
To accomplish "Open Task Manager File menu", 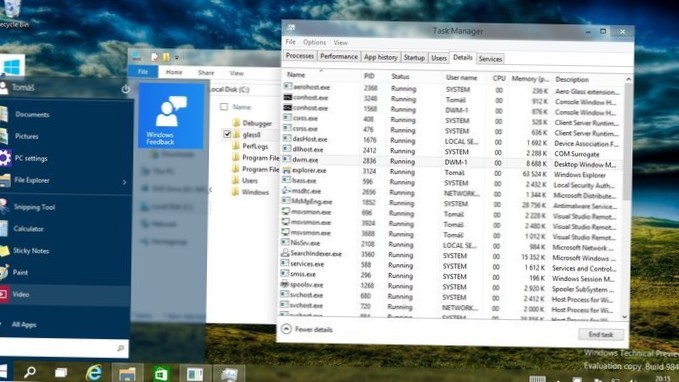I will (x=291, y=42).
